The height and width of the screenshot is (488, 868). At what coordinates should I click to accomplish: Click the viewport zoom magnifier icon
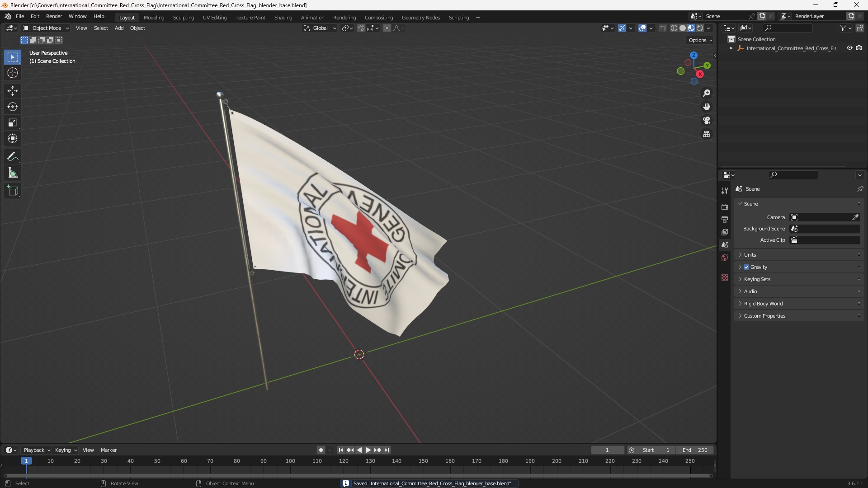tap(707, 93)
